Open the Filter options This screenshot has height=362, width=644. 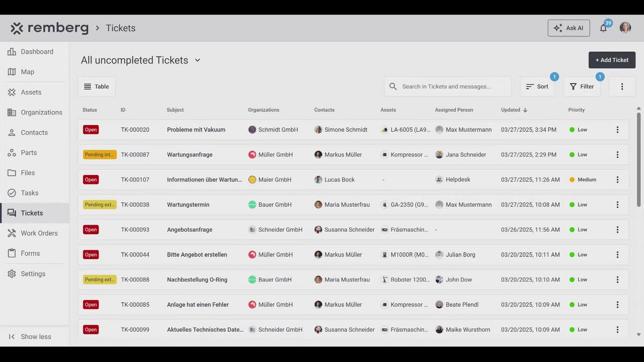pos(582,86)
